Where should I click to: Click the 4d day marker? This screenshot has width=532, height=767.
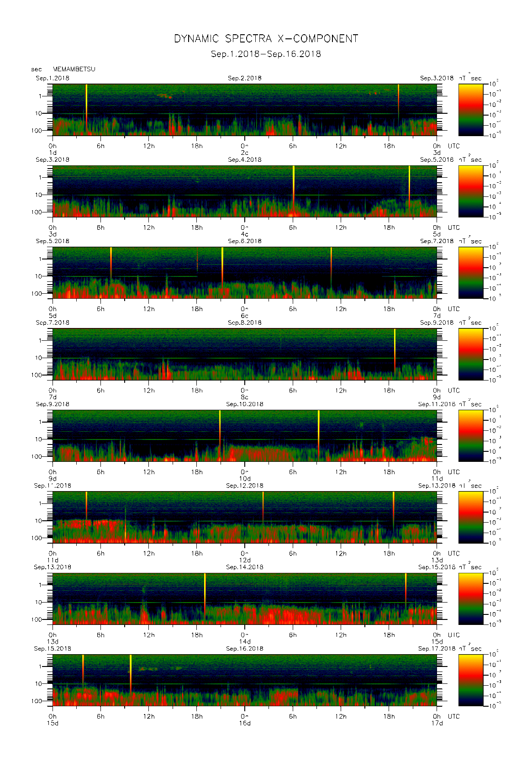click(245, 234)
